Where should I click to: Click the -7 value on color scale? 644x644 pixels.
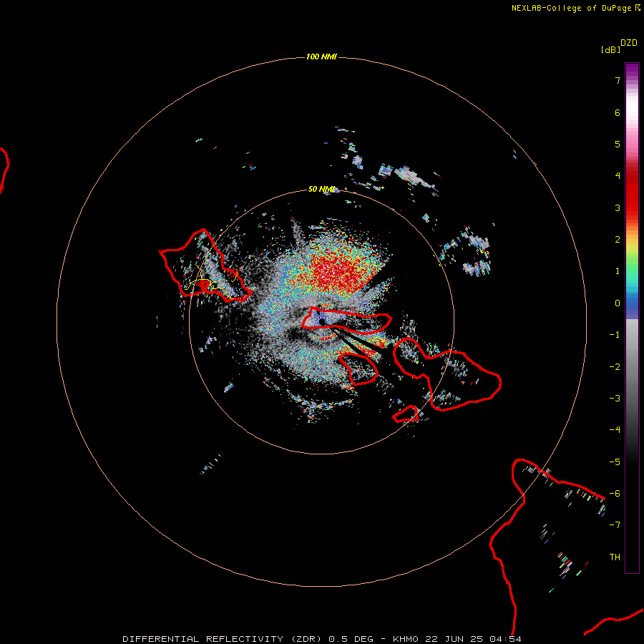click(x=615, y=525)
